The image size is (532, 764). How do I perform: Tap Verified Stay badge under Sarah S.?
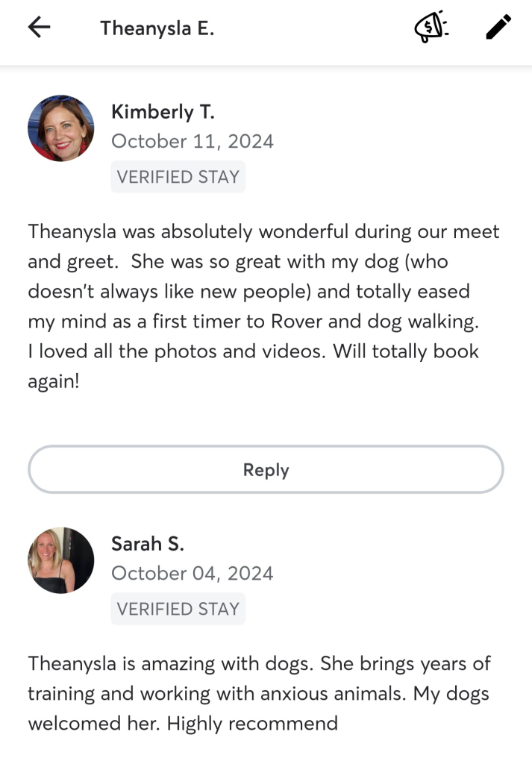[178, 609]
